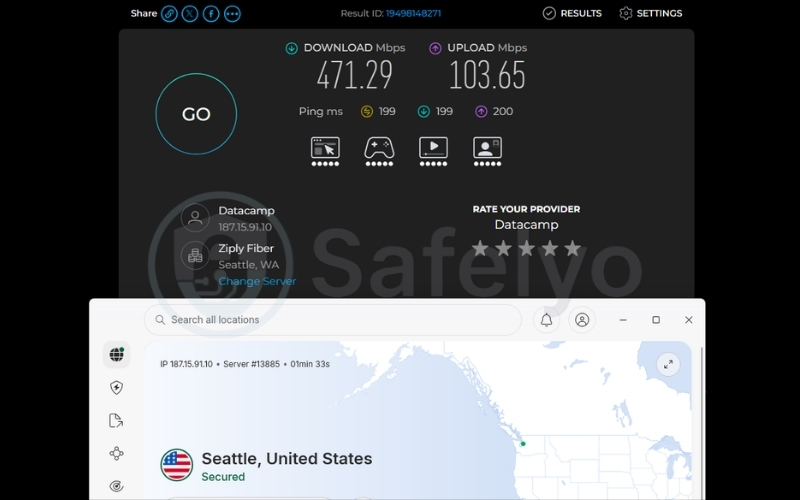Screen dimensions: 800x500
Task: Share the result on X (Twitter)
Action: 190,14
